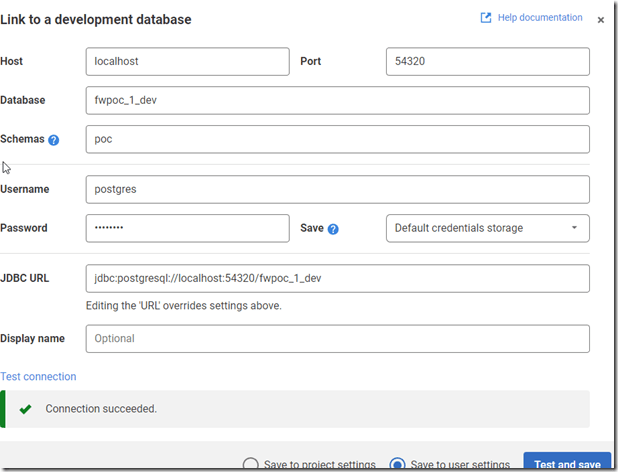
Task: Click the Help documentation external link icon
Action: pyautogui.click(x=486, y=18)
